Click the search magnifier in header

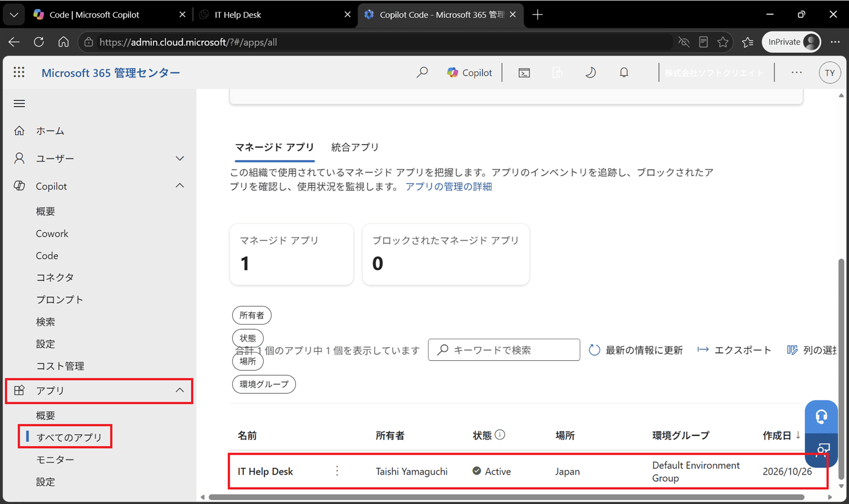click(x=422, y=72)
